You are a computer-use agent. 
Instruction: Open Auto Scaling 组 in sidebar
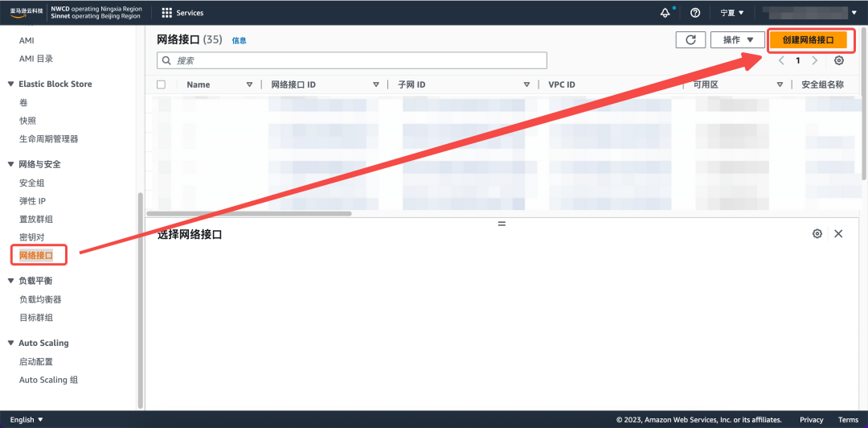tap(49, 381)
